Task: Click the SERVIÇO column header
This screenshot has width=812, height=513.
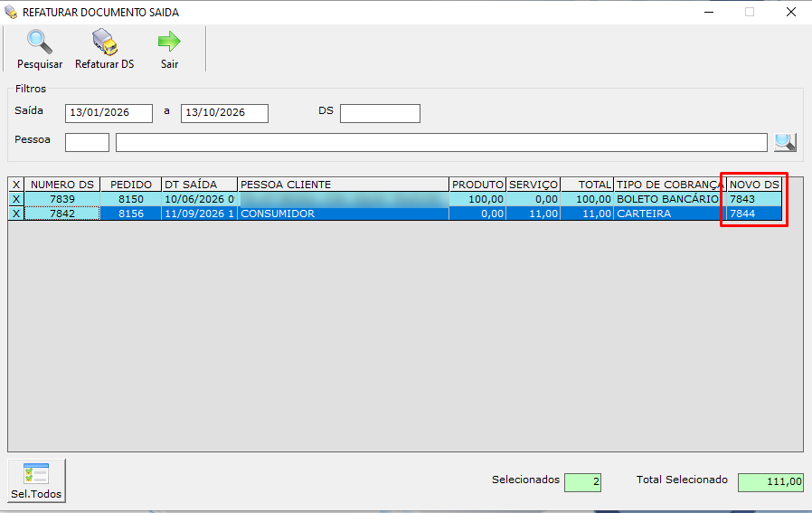Action: click(533, 185)
